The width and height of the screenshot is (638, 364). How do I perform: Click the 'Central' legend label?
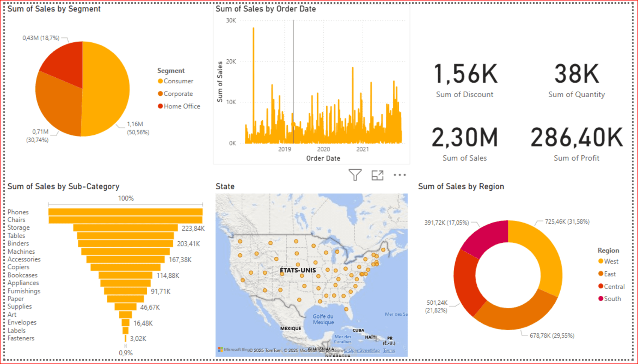pyautogui.click(x=614, y=287)
